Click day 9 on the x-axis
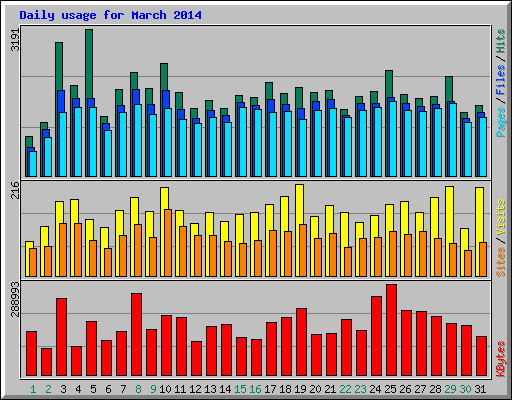 tap(153, 389)
